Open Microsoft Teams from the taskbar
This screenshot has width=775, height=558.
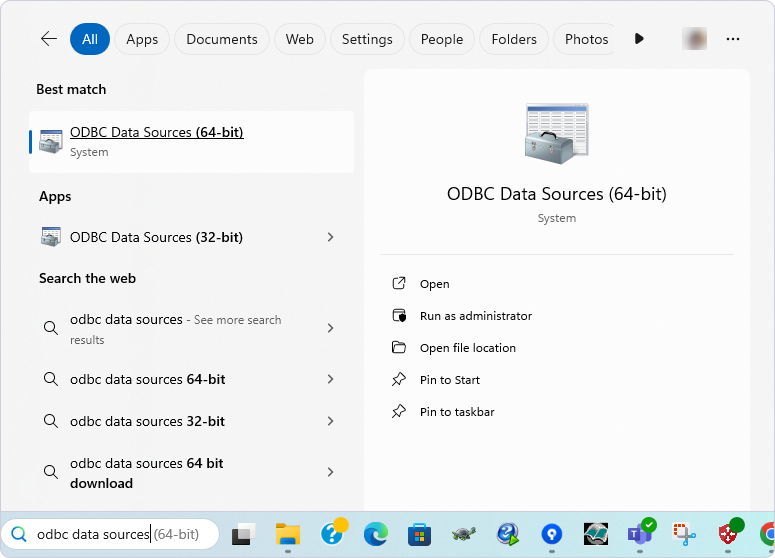pos(641,533)
